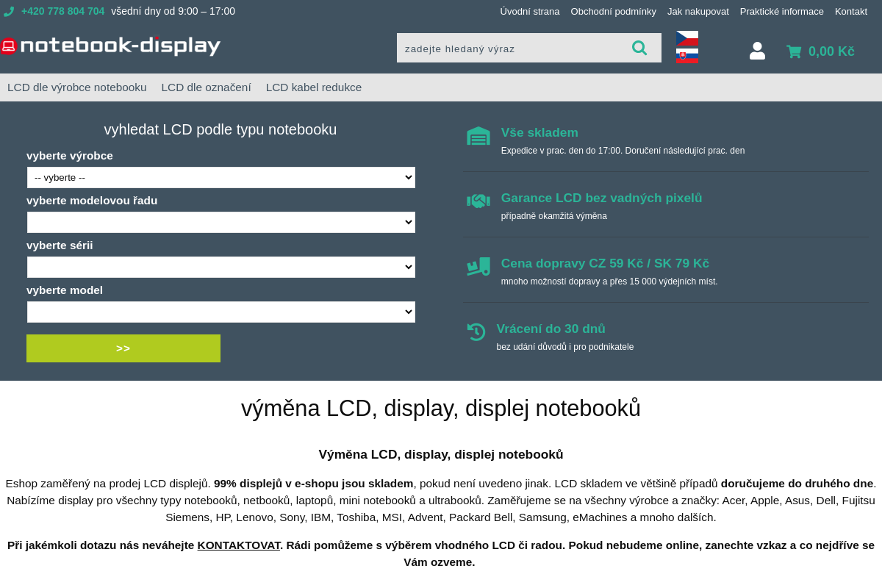The width and height of the screenshot is (882, 588).
Task: Expand the 'vyberte sérii' dropdown
Action: pos(220,267)
